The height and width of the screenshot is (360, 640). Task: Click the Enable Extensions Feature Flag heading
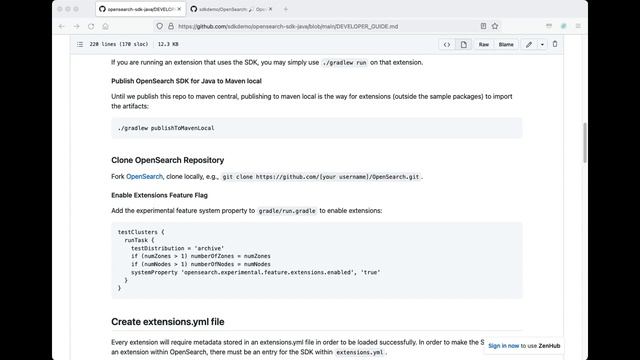[159, 195]
